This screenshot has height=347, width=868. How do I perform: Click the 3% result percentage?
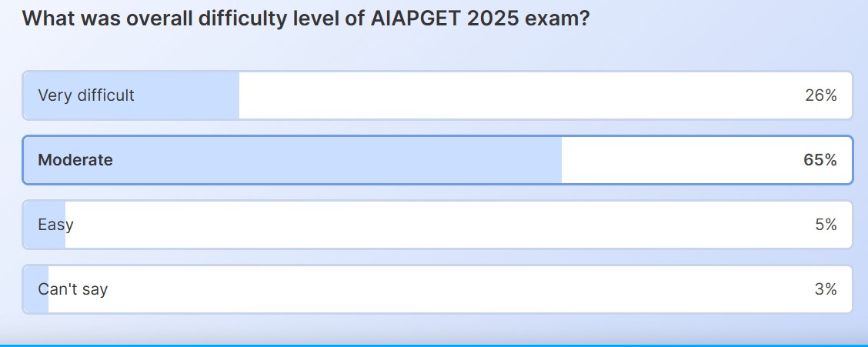tap(826, 289)
